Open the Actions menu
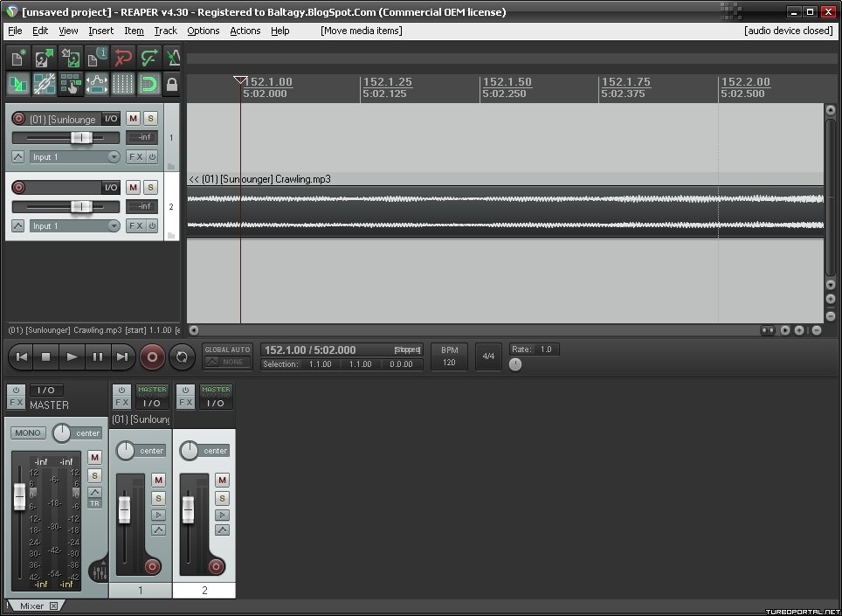 [245, 31]
